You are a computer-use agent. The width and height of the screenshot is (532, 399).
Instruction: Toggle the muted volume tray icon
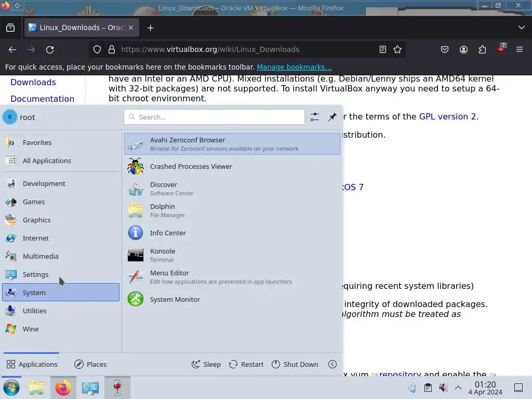tap(443, 388)
